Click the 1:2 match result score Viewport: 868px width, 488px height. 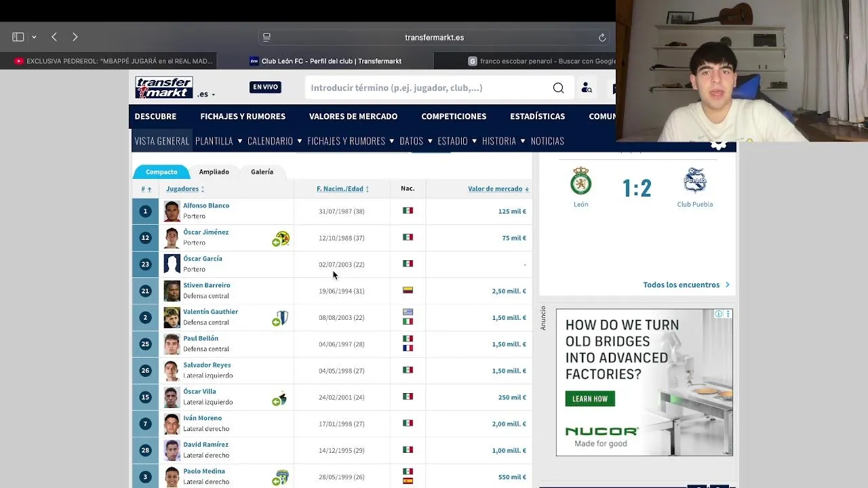(637, 188)
